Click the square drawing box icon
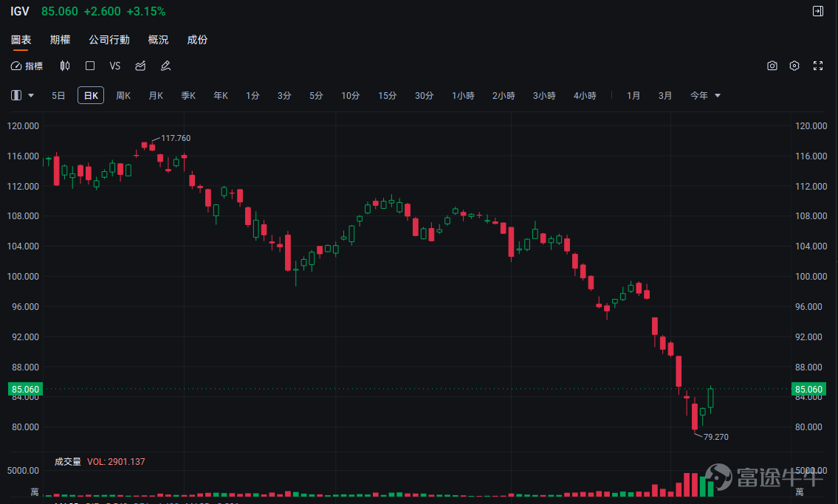The height and width of the screenshot is (504, 838). coord(90,66)
